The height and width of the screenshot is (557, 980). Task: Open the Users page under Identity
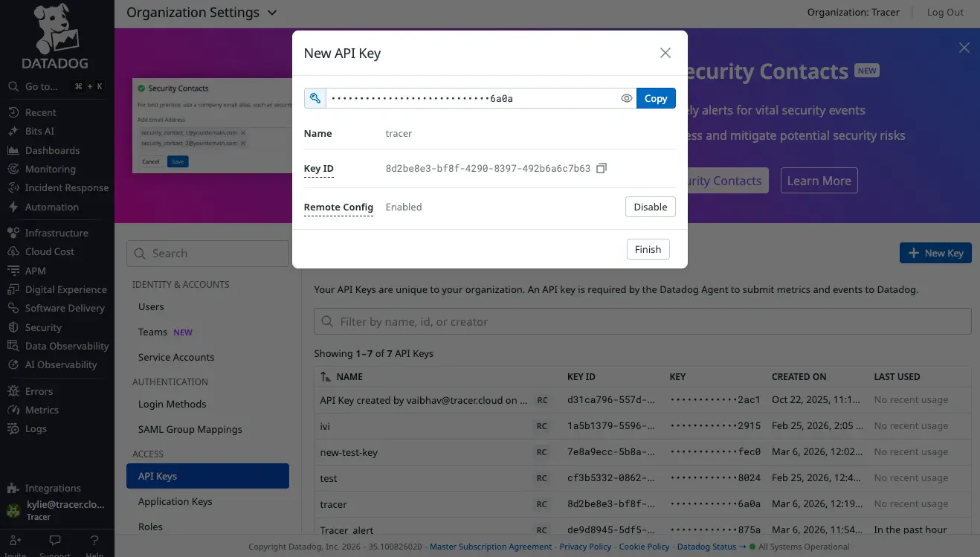pos(151,306)
